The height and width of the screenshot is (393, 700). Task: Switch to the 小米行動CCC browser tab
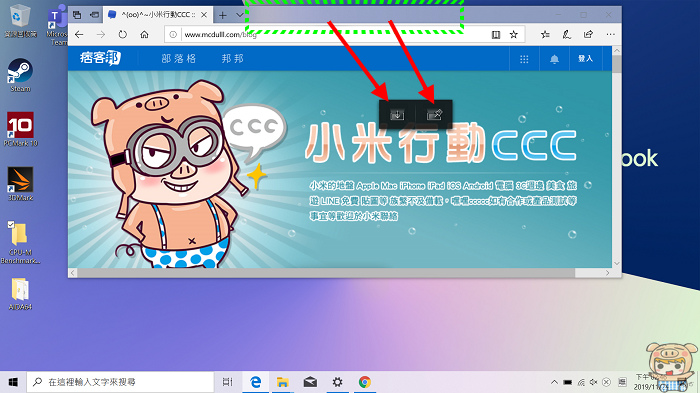(158, 15)
